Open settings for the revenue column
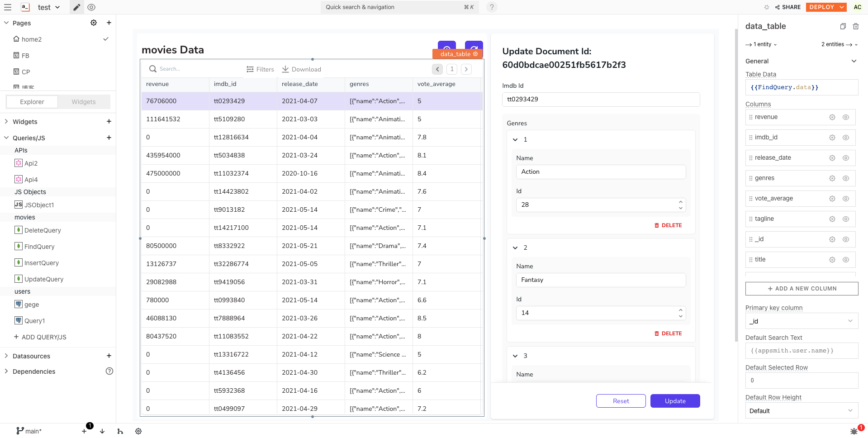868x438 pixels. [x=832, y=117]
